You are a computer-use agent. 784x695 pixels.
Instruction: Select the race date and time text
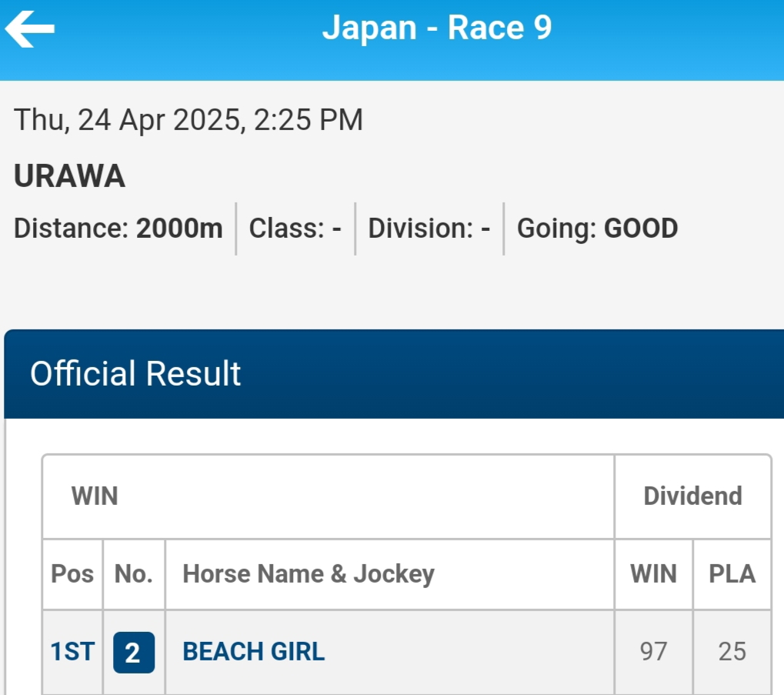tap(188, 120)
